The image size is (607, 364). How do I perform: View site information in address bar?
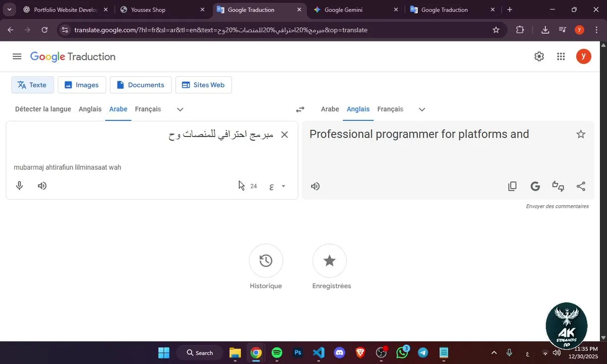(x=64, y=30)
